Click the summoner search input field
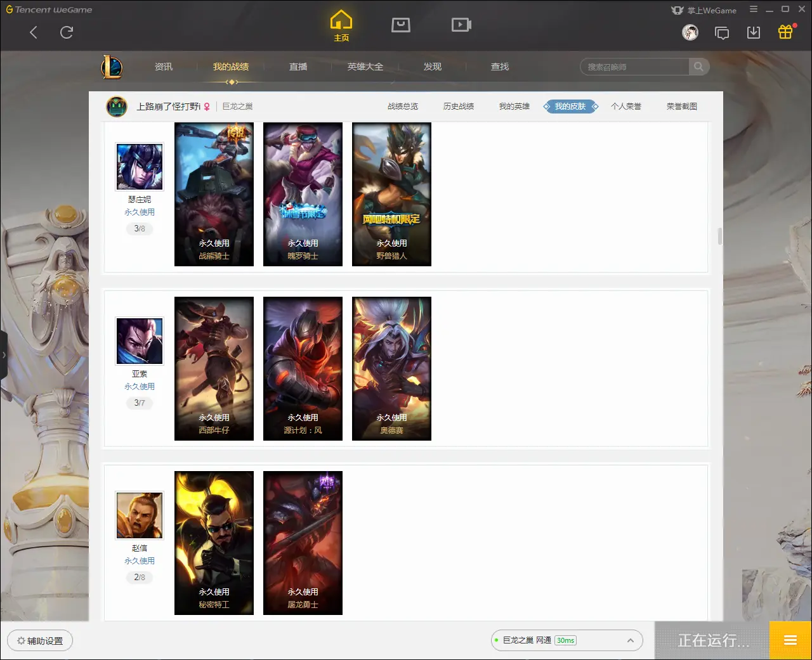Image resolution: width=812 pixels, height=660 pixels. (x=635, y=67)
